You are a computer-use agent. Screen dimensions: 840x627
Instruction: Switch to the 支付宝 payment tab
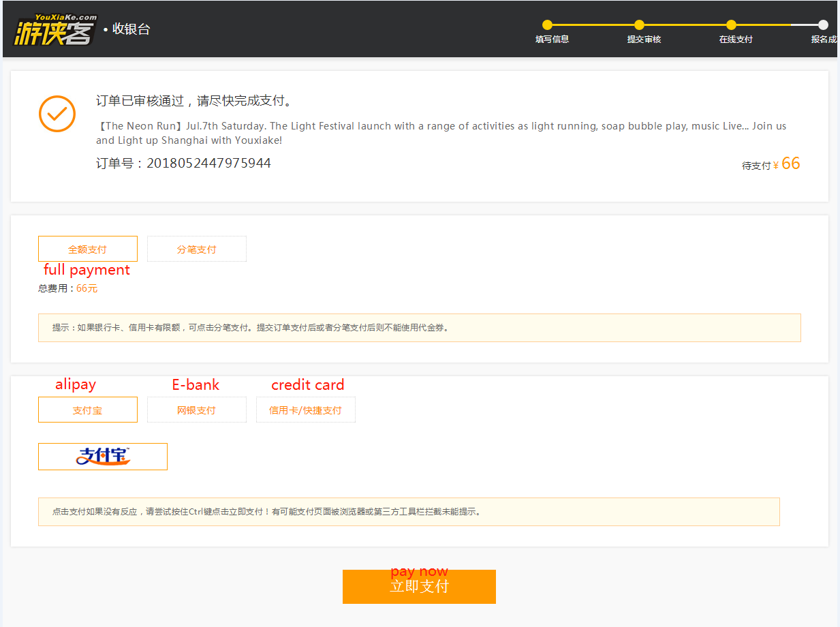[x=88, y=410]
